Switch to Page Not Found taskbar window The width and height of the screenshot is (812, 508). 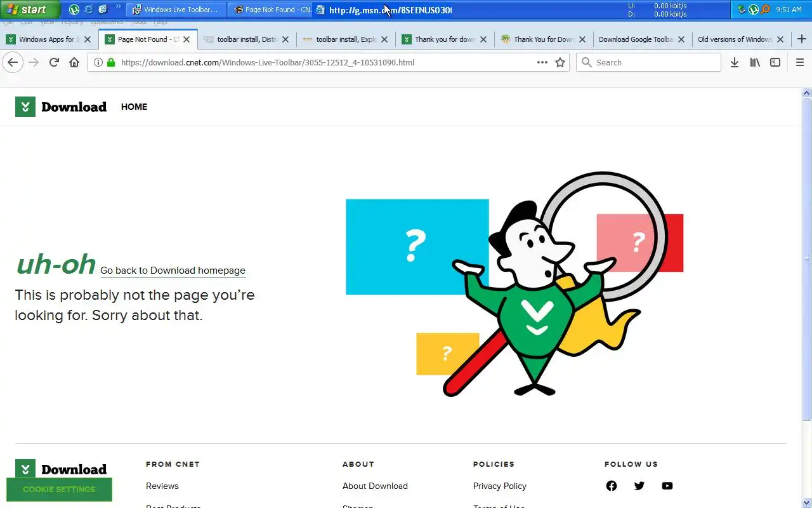(x=270, y=10)
